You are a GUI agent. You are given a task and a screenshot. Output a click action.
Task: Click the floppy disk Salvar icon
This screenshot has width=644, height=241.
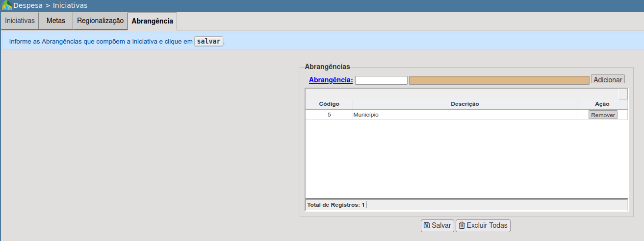427,225
